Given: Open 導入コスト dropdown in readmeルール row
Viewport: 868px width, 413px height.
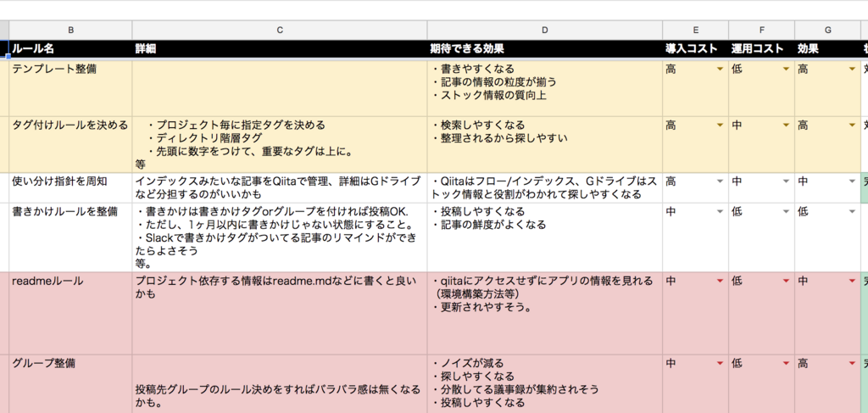Looking at the screenshot, I should click(x=720, y=282).
